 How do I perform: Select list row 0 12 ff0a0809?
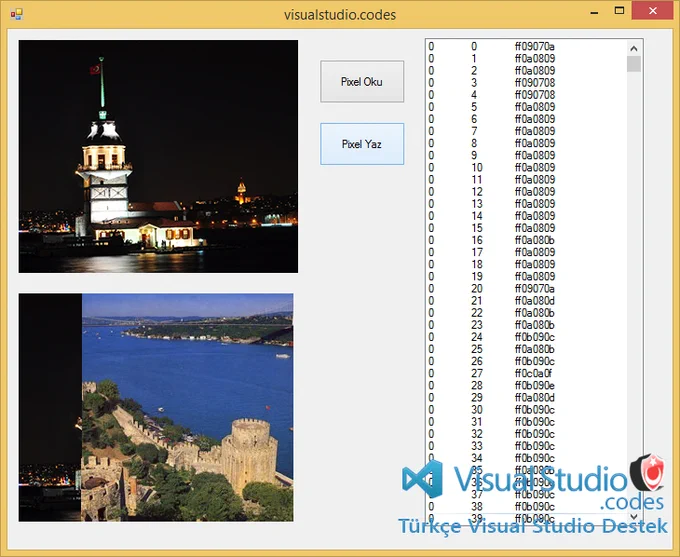click(x=526, y=192)
